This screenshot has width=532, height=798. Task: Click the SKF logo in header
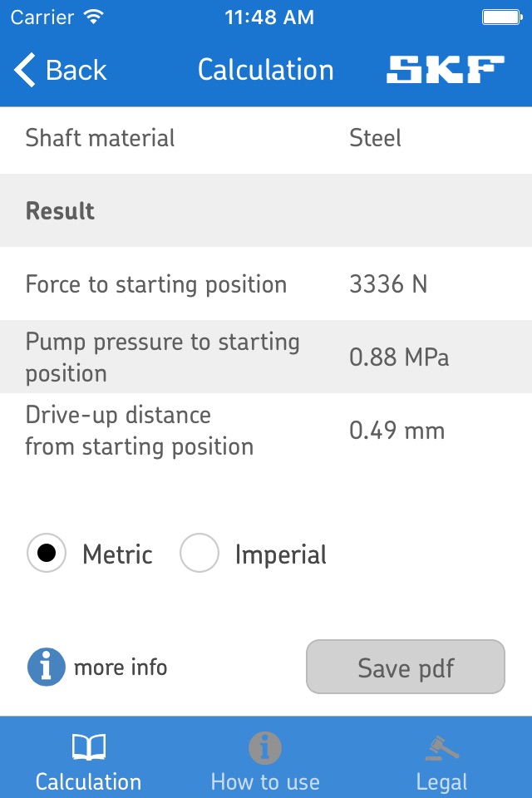click(446, 69)
